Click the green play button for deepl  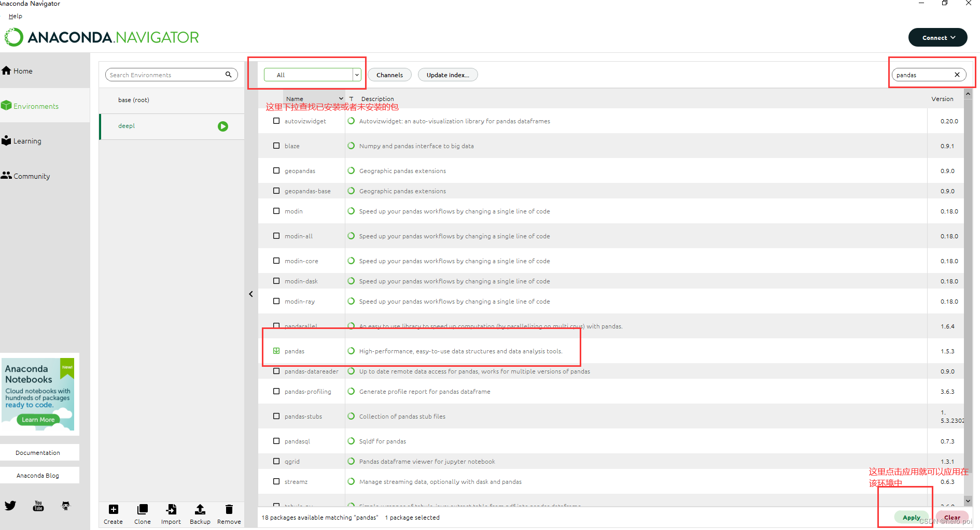(x=223, y=126)
